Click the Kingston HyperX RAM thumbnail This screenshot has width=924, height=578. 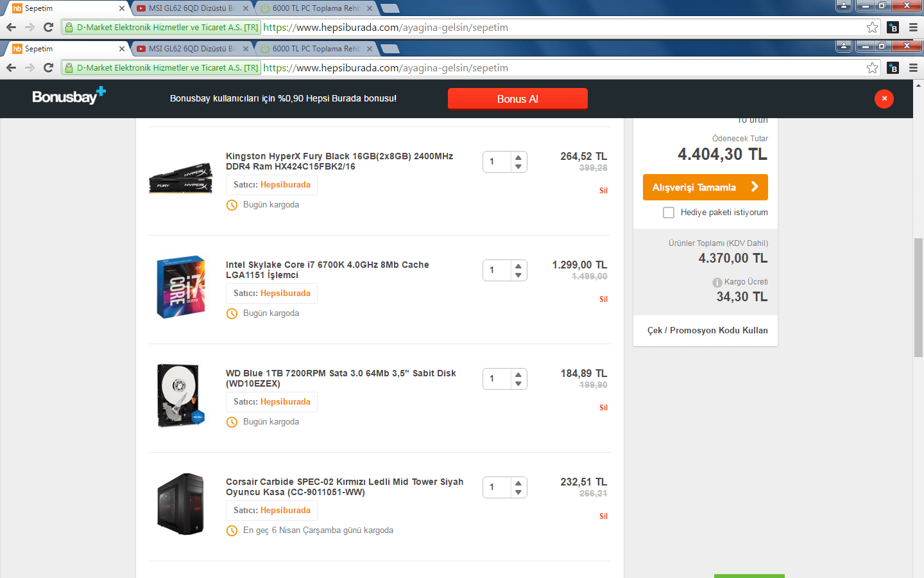[x=181, y=179]
